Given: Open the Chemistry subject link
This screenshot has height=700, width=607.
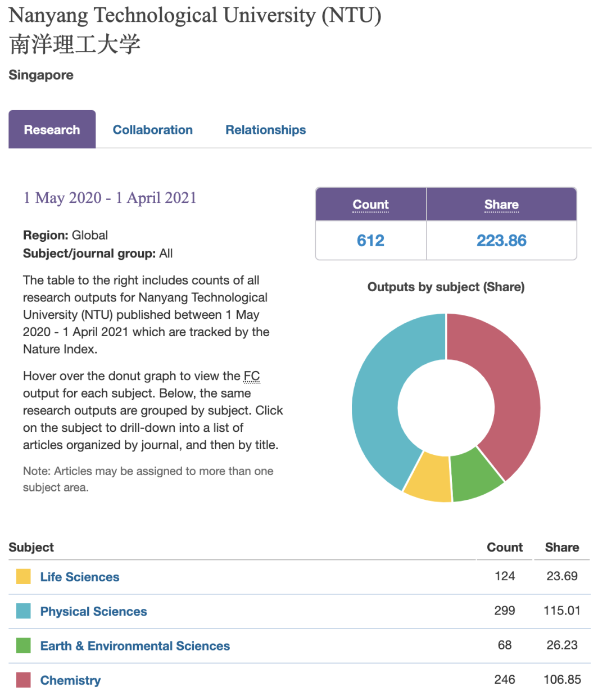Looking at the screenshot, I should click(70, 680).
